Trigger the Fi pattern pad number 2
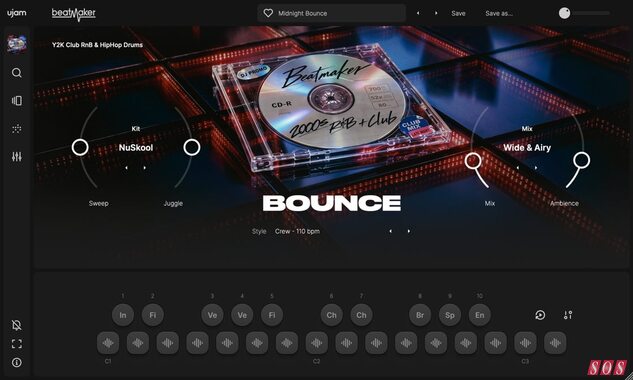 [x=153, y=315]
